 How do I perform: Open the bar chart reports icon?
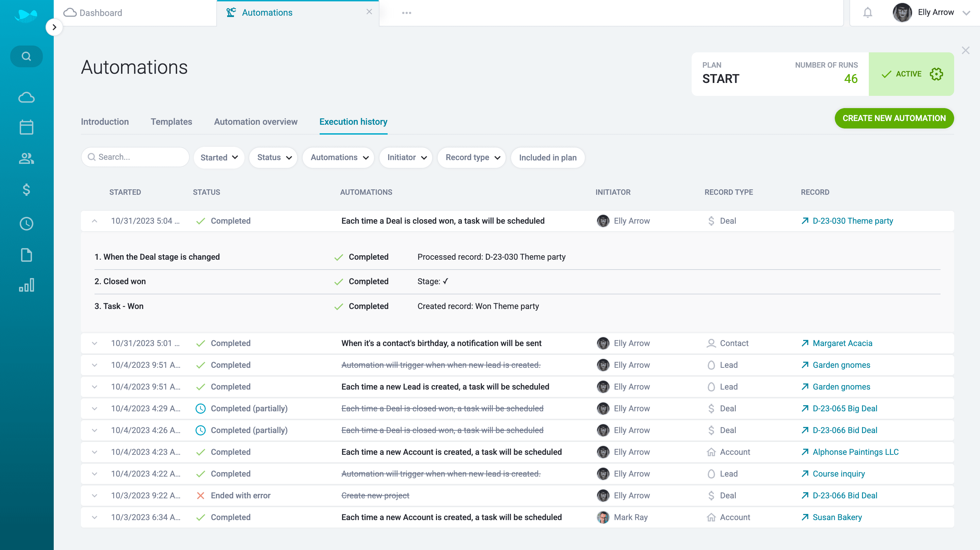click(26, 285)
